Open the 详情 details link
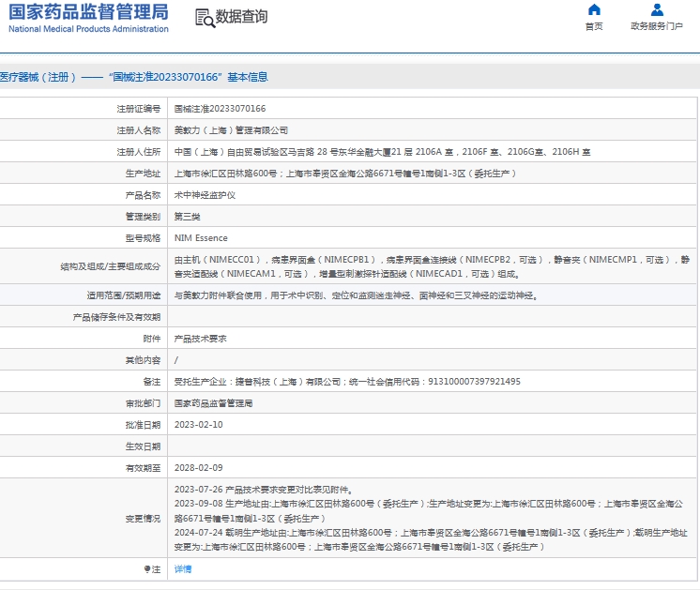Viewport: 700px width, 590px height. point(183,569)
